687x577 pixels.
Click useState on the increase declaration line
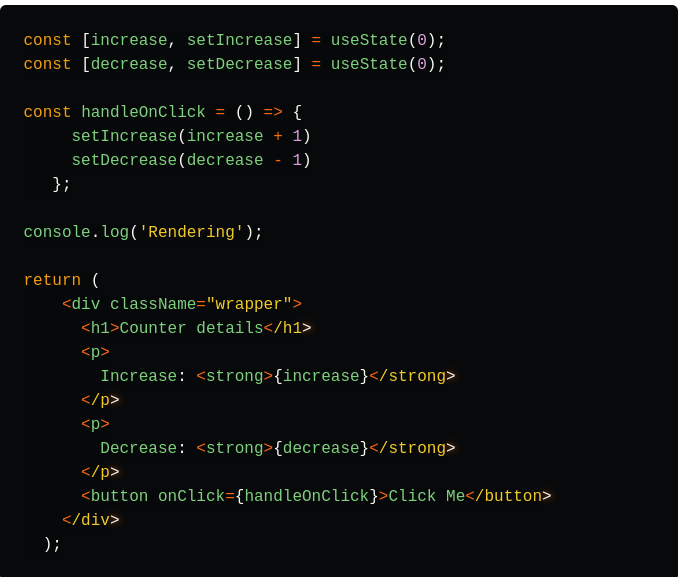(x=369, y=40)
